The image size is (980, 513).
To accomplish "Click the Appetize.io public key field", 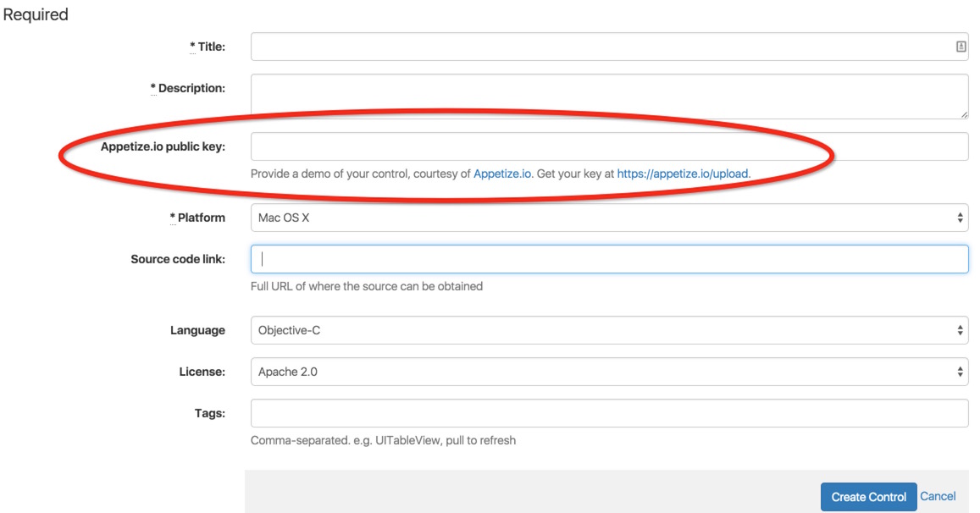I will (608, 146).
